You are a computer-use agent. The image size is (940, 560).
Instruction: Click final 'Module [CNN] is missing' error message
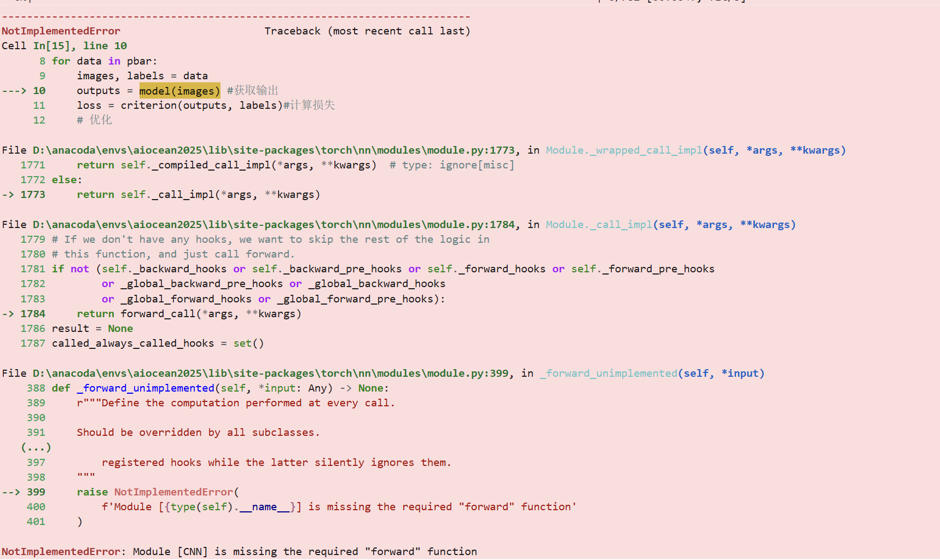pos(305,552)
